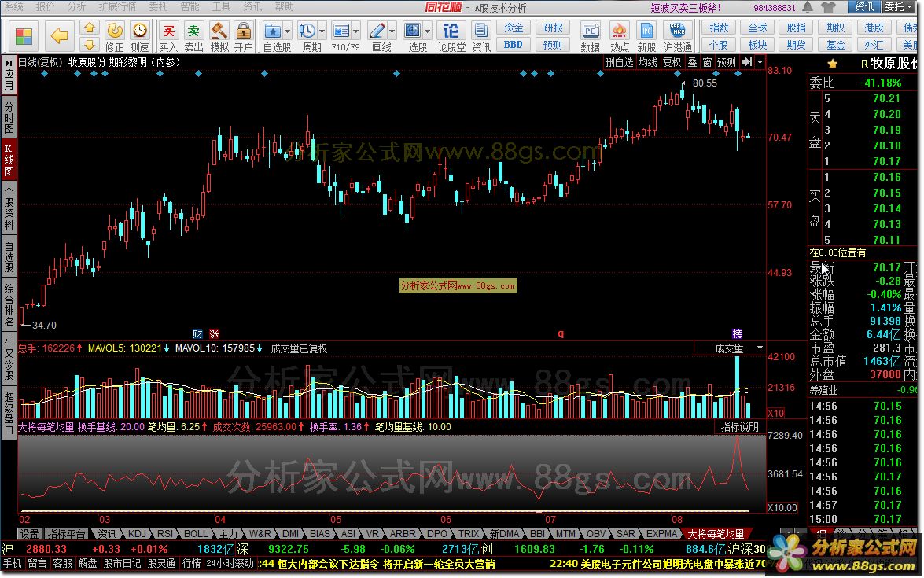
Task: Click the 买入 buy icon
Action: [168, 36]
